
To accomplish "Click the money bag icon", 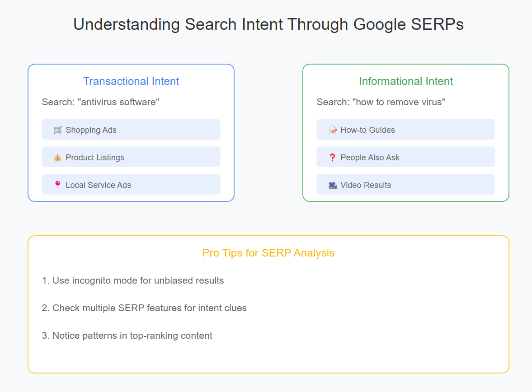I will pyautogui.click(x=57, y=158).
